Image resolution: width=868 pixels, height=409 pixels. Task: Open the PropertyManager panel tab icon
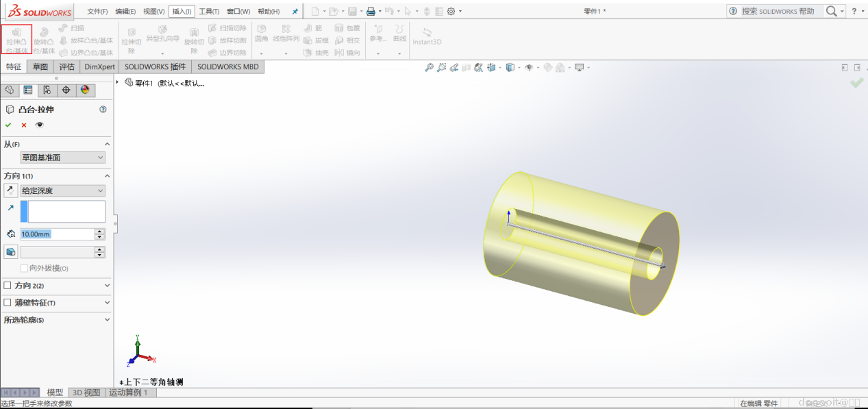coord(28,90)
